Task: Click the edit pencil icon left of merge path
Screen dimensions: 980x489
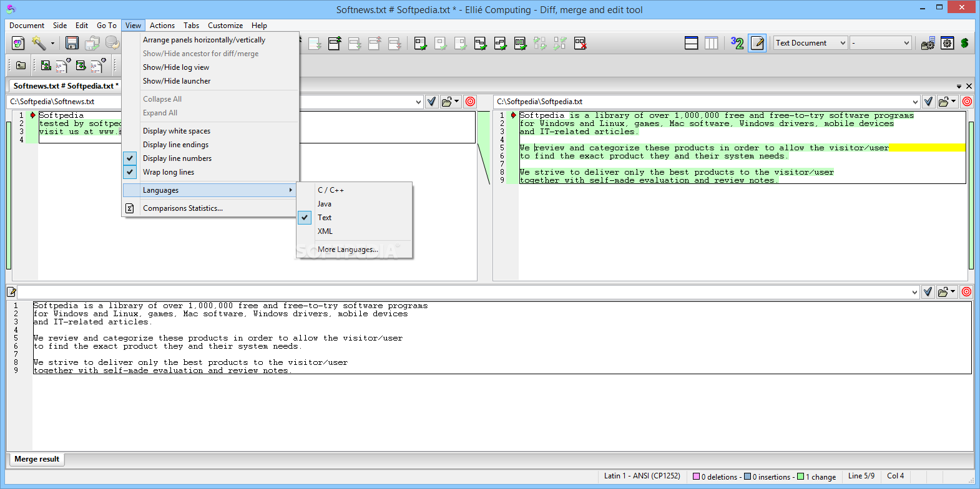Action: point(11,292)
